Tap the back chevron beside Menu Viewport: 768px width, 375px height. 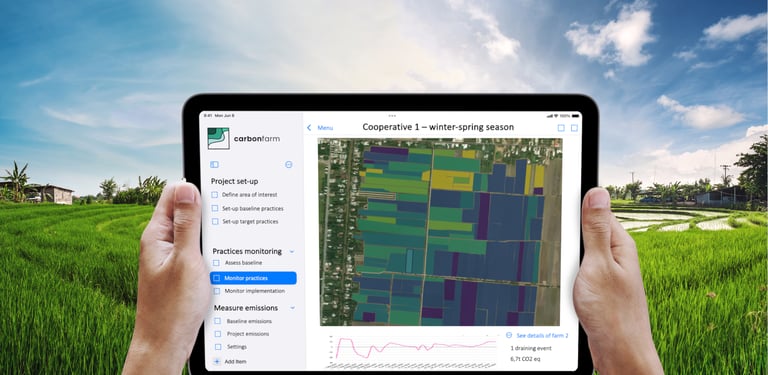(309, 128)
